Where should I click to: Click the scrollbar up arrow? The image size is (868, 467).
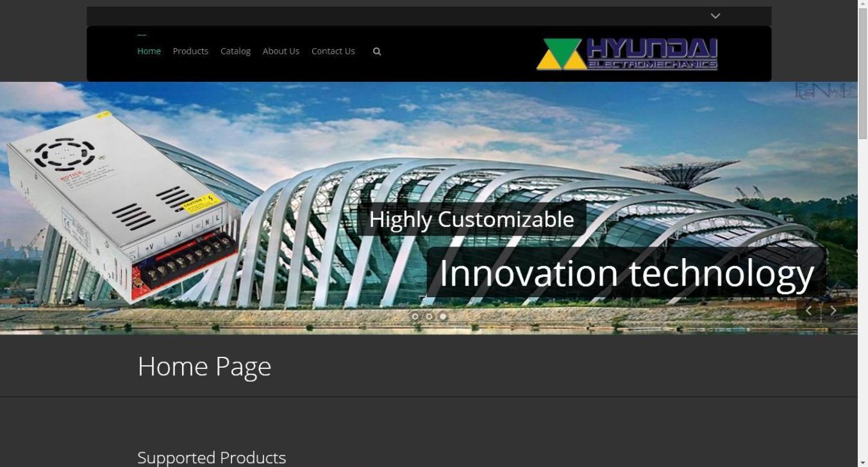pyautogui.click(x=863, y=4)
